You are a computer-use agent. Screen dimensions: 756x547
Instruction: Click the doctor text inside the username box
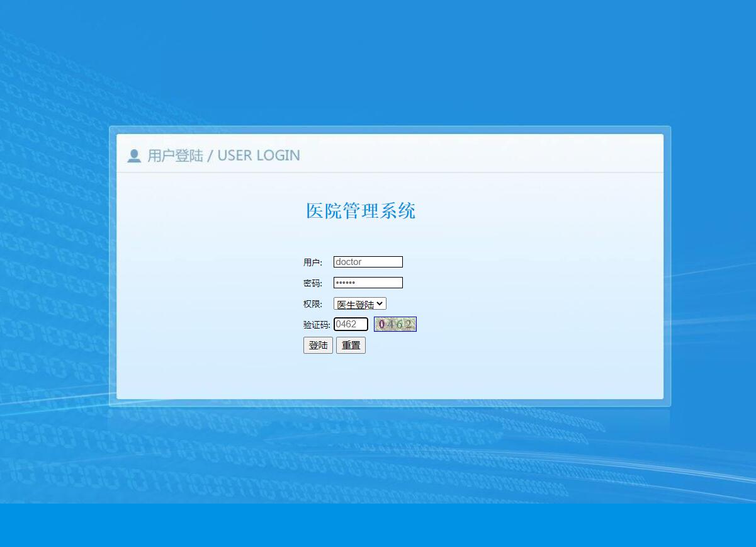(348, 262)
